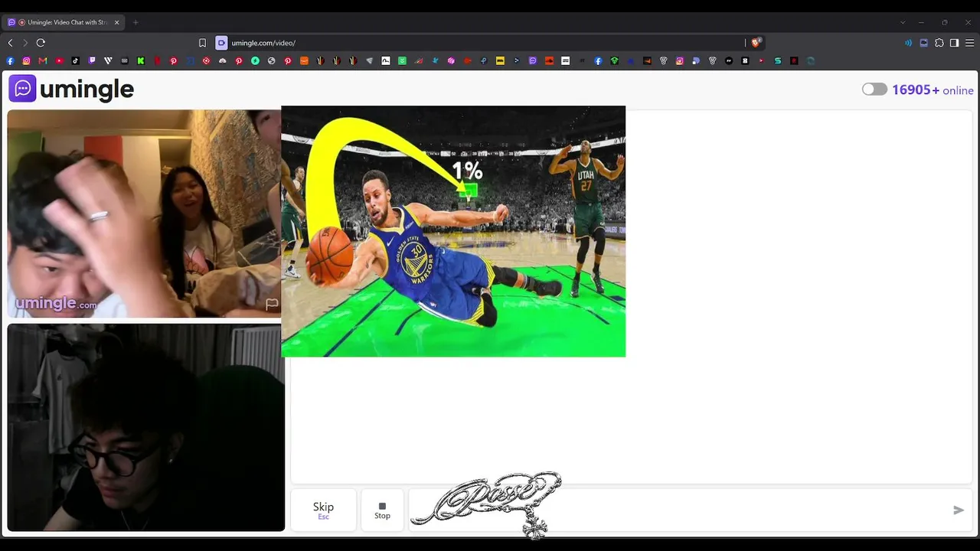Open the Umingle logo home link
This screenshot has height=551, width=980.
pos(71,90)
